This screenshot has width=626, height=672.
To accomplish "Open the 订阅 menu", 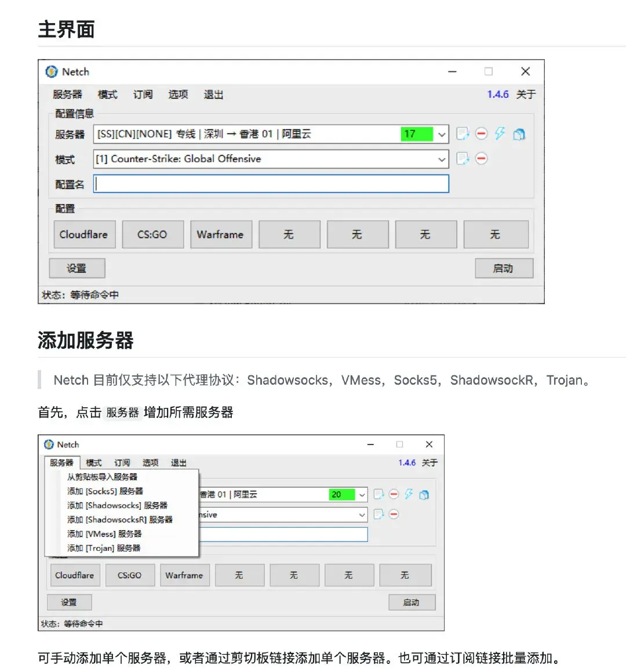I will click(142, 94).
